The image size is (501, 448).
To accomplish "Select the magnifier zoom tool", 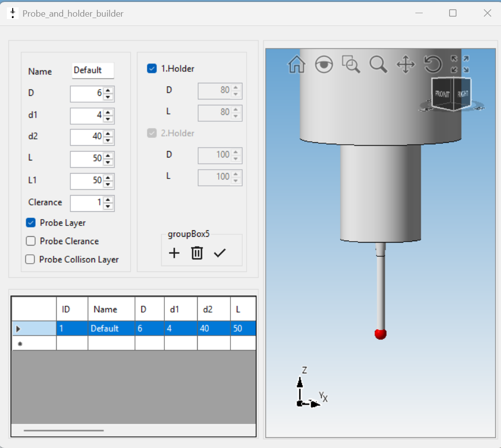I will click(x=379, y=64).
